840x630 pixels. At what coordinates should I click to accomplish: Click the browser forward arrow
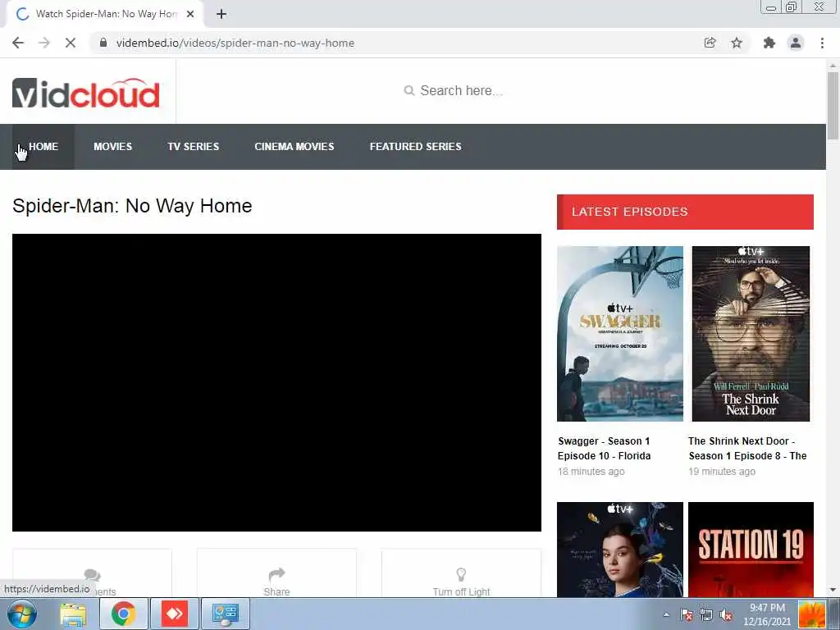click(x=44, y=43)
